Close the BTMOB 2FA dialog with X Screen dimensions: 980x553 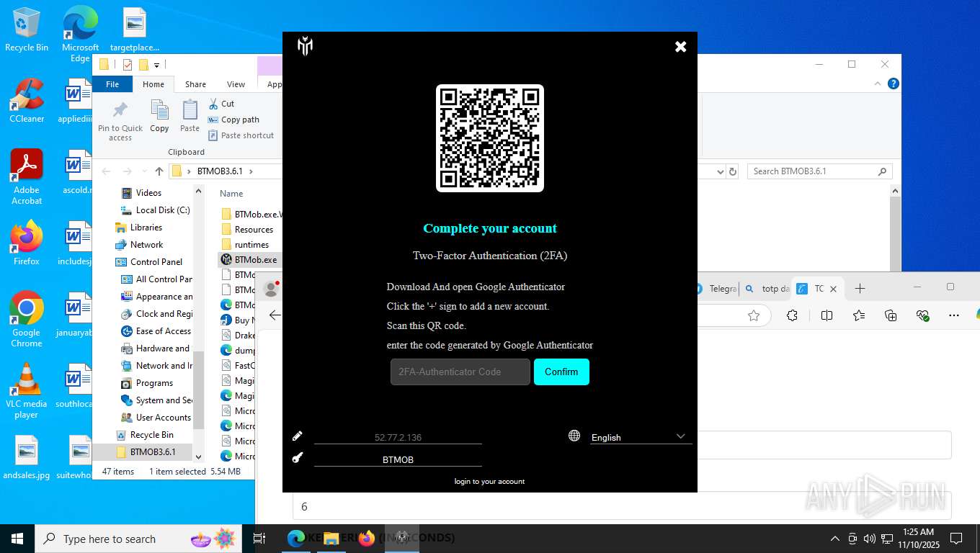coord(680,47)
